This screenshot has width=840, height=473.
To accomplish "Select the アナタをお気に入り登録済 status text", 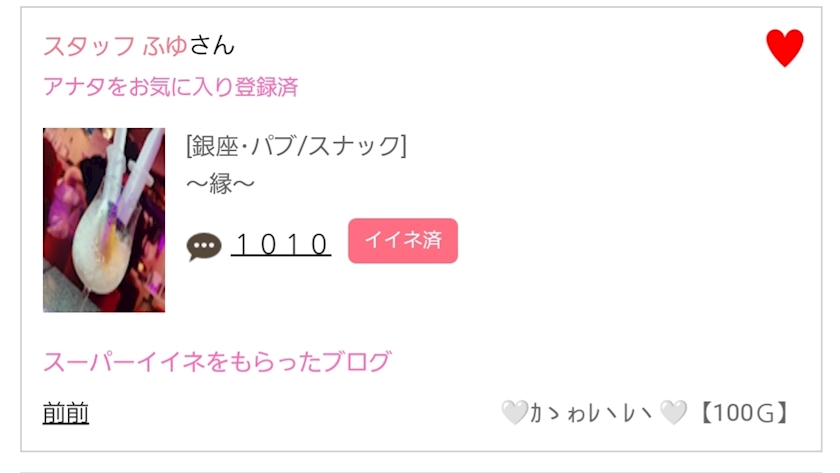I will coord(171,87).
